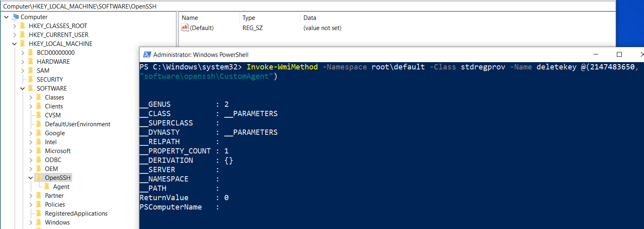Click the Classes folder icon
Image resolution: width=644 pixels, height=229 pixels.
(39, 97)
